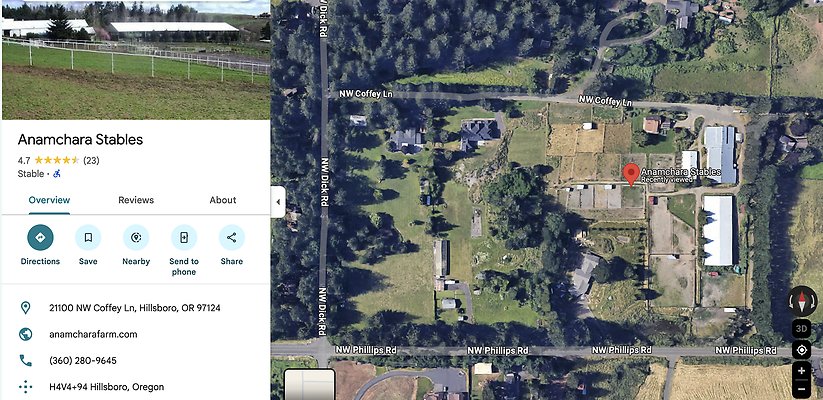The image size is (823, 400).
Task: Click the red Anamchara Stables pin
Action: 631,175
